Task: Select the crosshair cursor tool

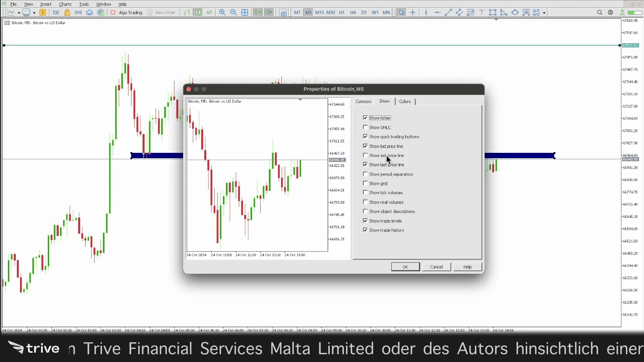Action: tap(413, 12)
